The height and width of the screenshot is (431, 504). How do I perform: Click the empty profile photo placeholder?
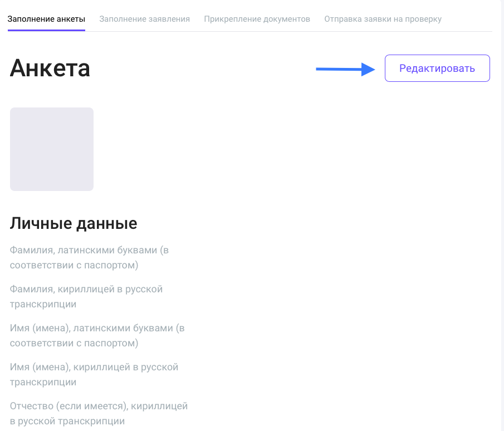coord(52,149)
